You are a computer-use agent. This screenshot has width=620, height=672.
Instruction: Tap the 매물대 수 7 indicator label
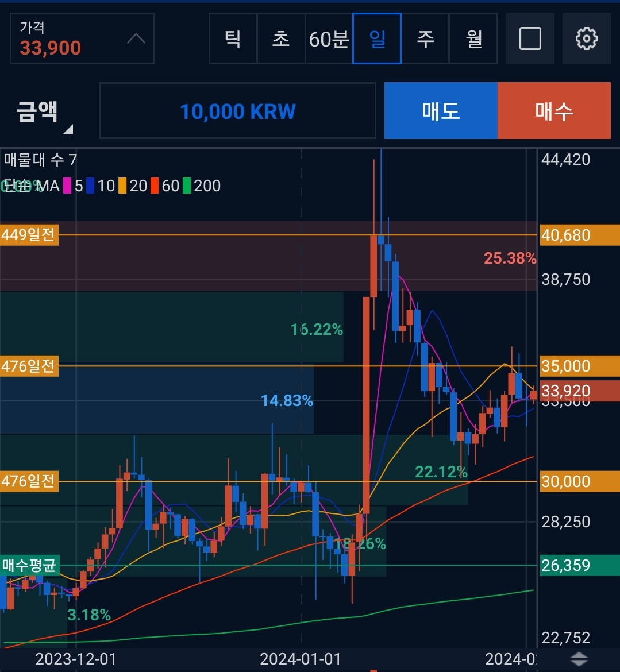(41, 160)
